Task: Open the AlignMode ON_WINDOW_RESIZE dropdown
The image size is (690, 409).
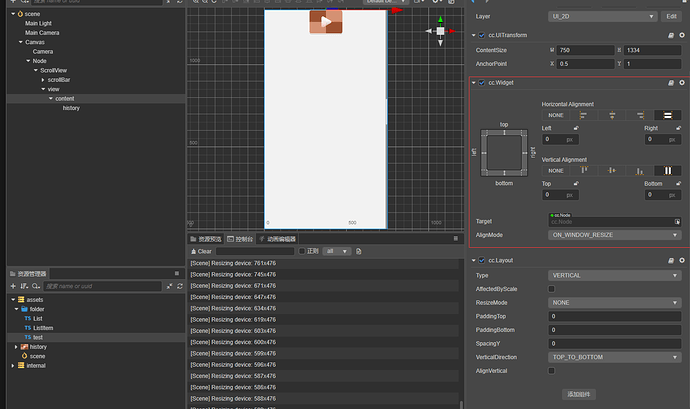Action: (x=615, y=235)
